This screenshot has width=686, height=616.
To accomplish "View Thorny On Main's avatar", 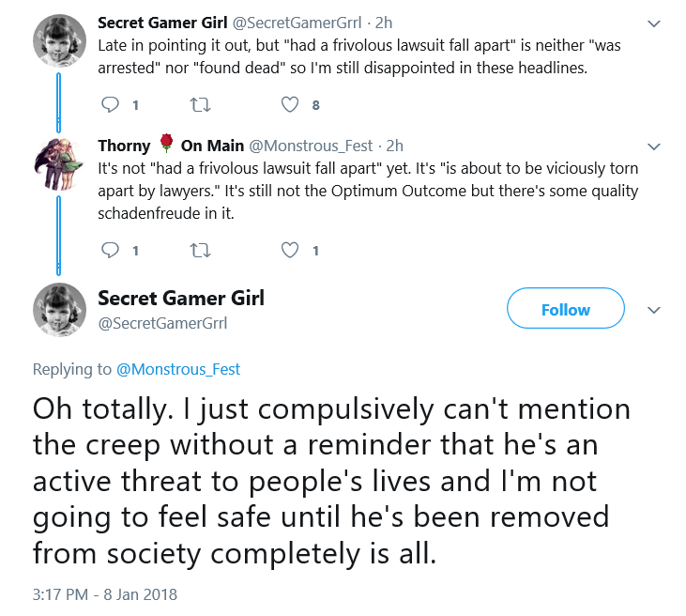I will pyautogui.click(x=59, y=163).
